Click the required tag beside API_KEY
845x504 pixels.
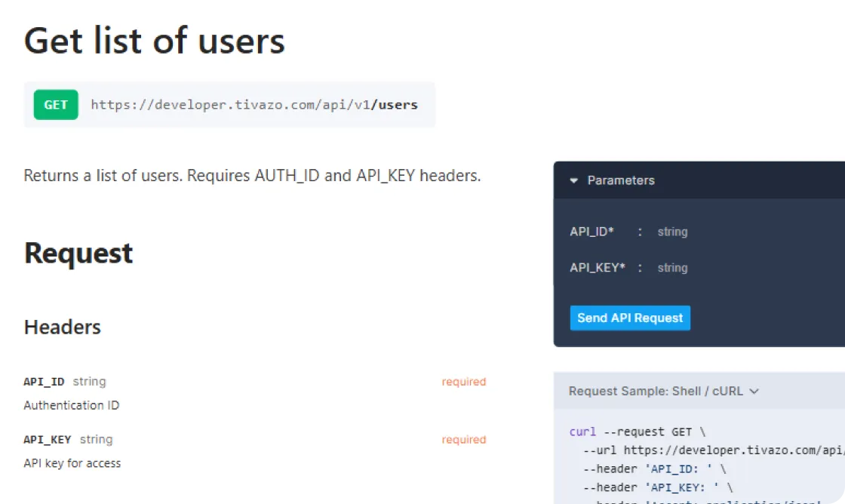463,440
